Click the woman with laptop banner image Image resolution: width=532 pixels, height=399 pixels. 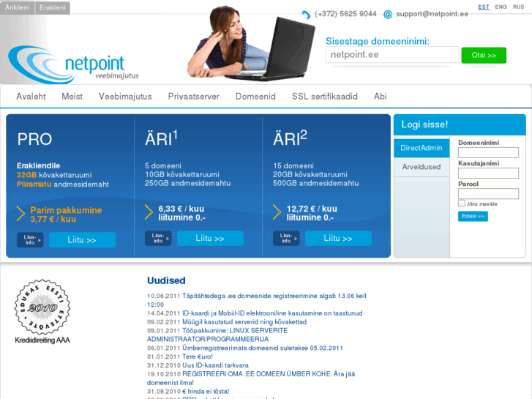click(x=251, y=43)
